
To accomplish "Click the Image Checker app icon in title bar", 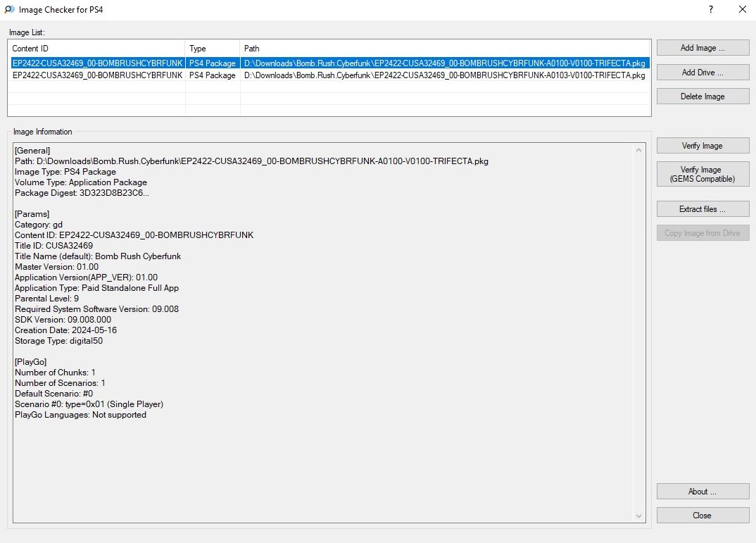I will pyautogui.click(x=9, y=10).
